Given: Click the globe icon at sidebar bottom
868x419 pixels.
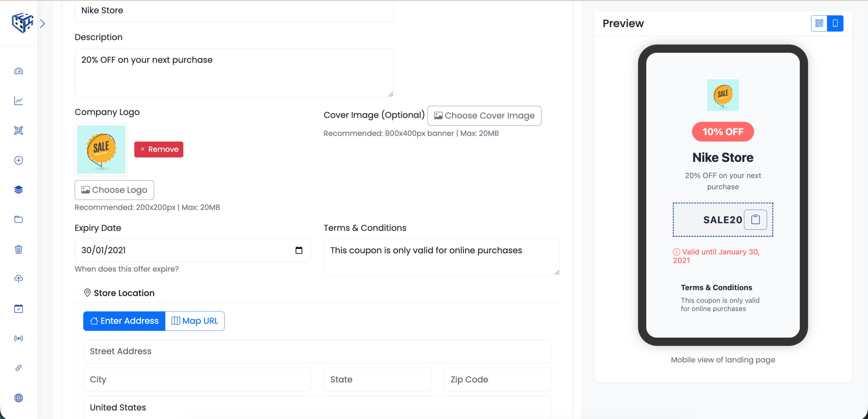Looking at the screenshot, I should click(18, 398).
